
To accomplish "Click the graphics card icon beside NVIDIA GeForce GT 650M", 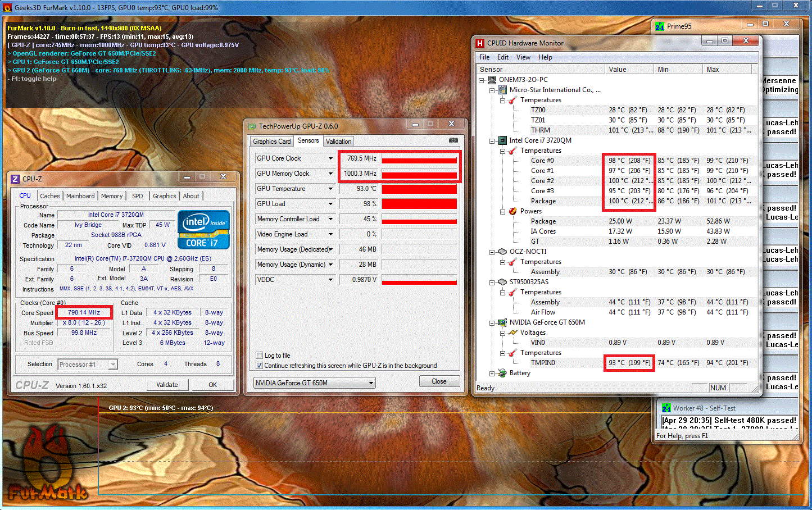I will [x=502, y=322].
